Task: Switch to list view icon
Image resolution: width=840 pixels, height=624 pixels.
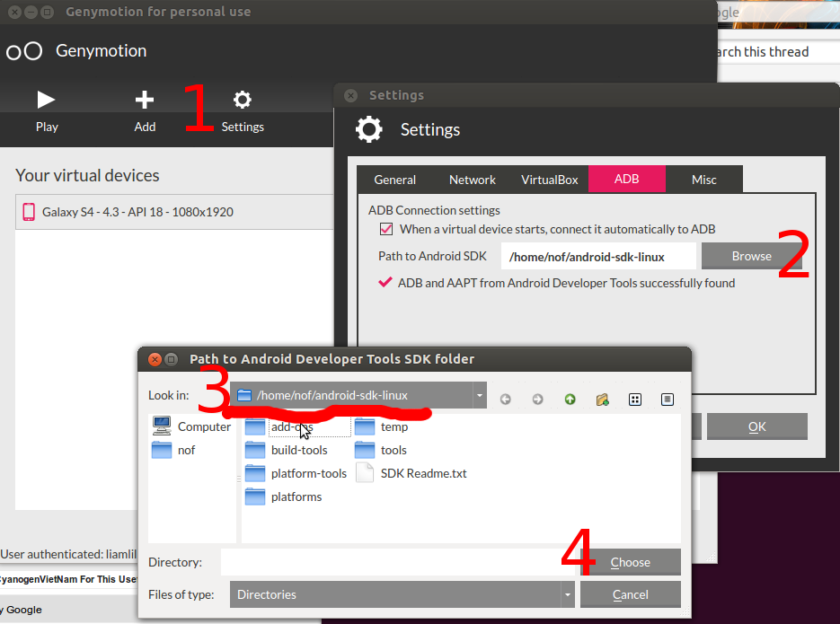Action: pos(635,400)
